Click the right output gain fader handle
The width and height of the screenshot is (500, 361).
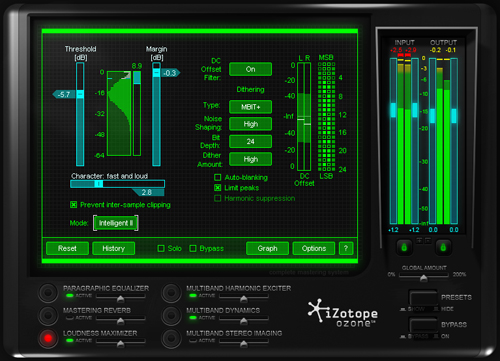click(454, 116)
